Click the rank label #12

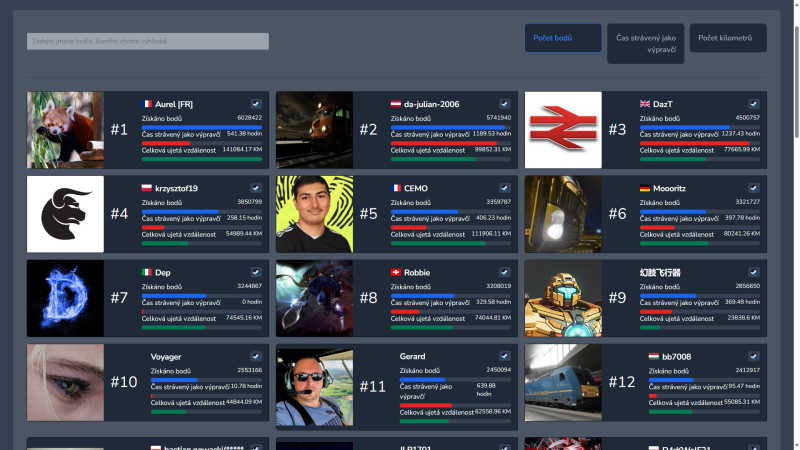point(622,382)
